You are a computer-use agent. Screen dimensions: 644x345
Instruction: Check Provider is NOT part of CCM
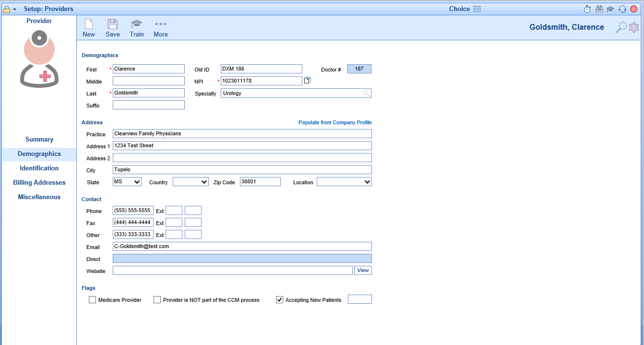click(157, 300)
